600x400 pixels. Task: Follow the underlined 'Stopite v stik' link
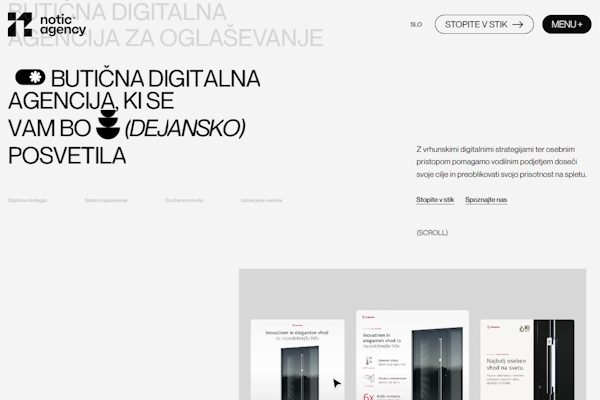435,200
